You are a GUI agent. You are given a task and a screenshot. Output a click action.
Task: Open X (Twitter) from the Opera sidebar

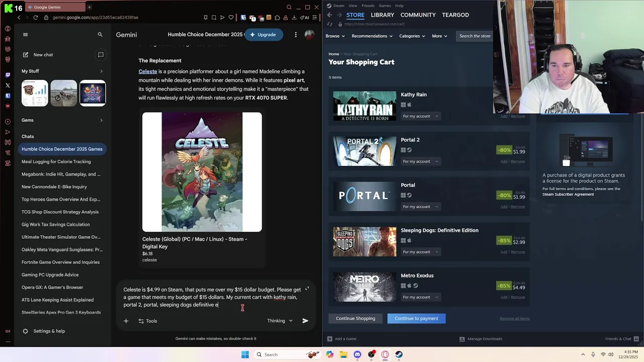pyautogui.click(x=8, y=85)
